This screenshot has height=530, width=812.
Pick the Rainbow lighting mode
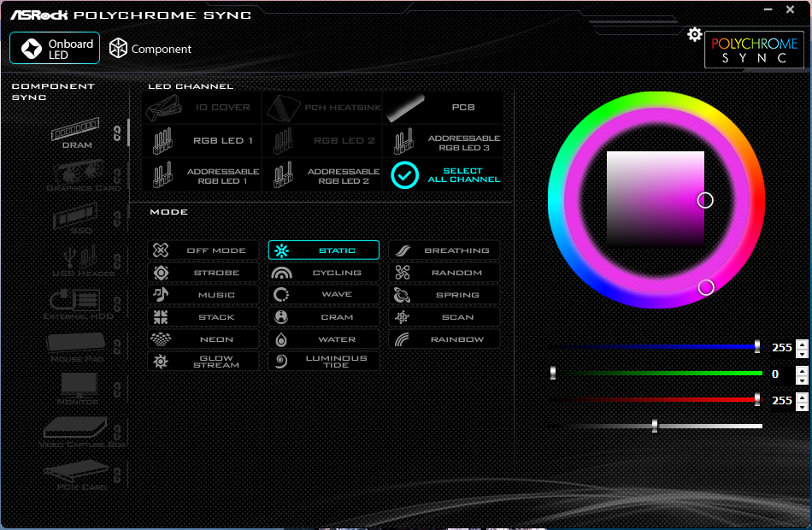click(x=444, y=339)
